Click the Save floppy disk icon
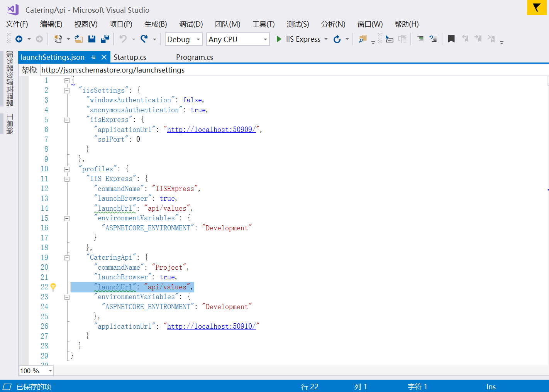 (x=92, y=39)
